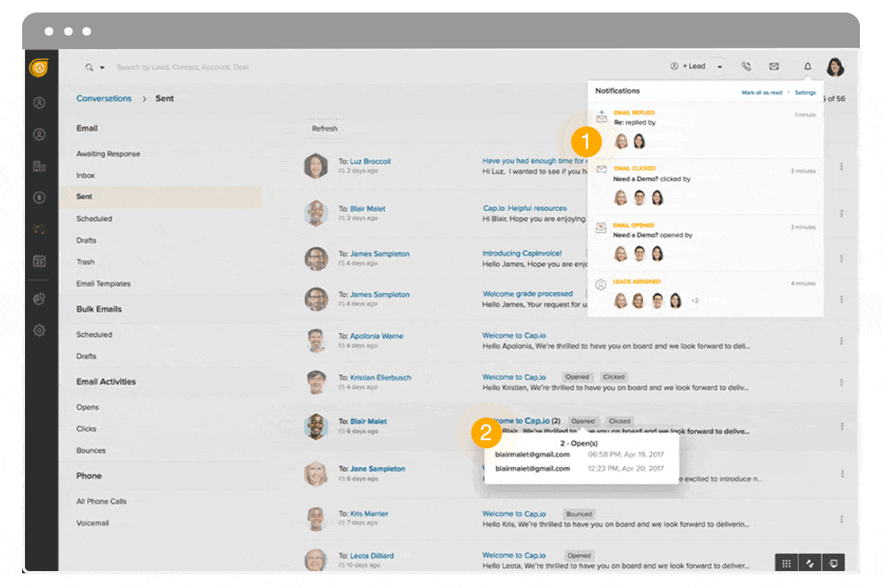Open recipient Apolonia Warne link

(x=376, y=336)
